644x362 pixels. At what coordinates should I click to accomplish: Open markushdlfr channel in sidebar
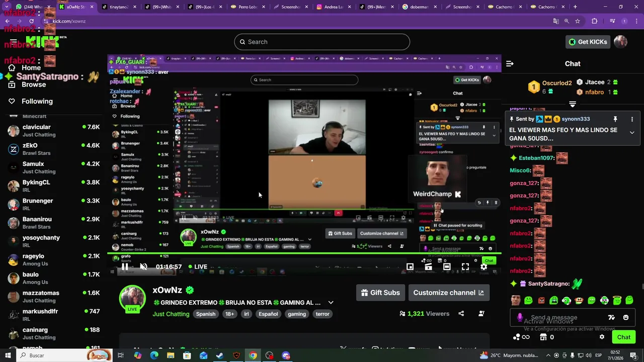[54, 315]
